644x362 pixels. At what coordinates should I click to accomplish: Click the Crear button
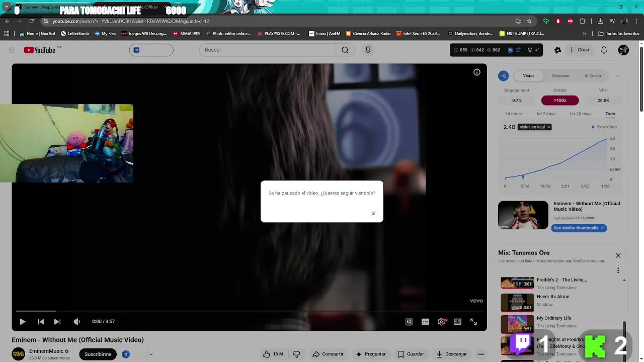tap(579, 50)
